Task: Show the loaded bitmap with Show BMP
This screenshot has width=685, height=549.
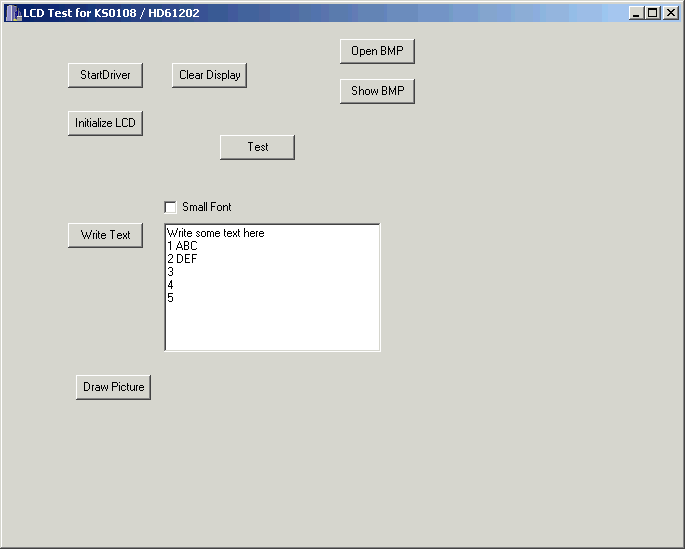Action: pyautogui.click(x=377, y=91)
